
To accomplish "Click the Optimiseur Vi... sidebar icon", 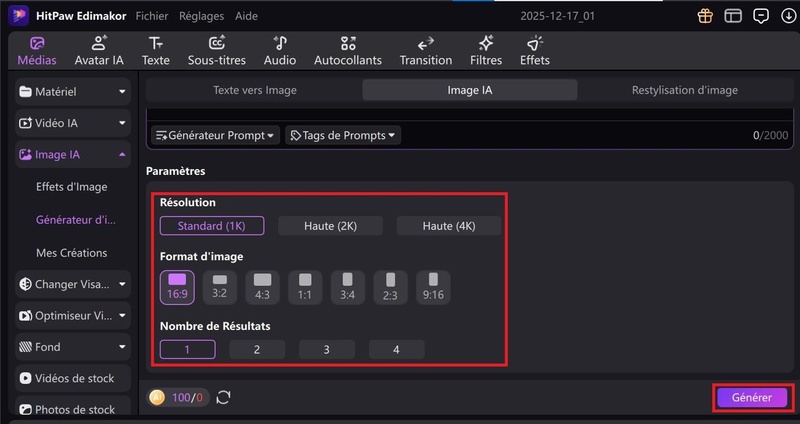I will pos(25,316).
